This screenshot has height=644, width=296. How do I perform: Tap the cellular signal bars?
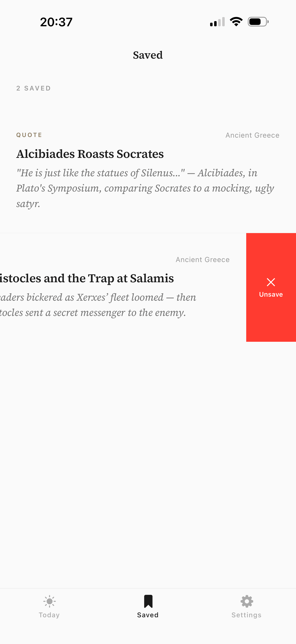click(x=217, y=22)
